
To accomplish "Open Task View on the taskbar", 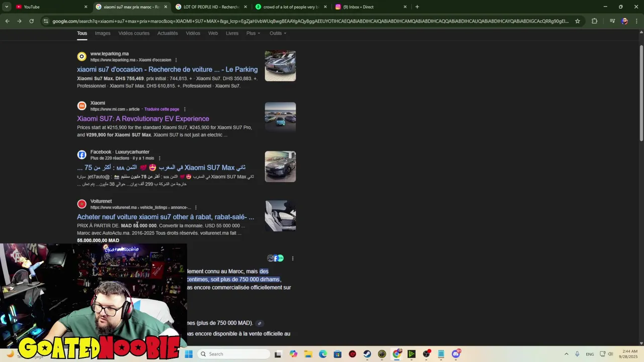I will click(x=278, y=354).
